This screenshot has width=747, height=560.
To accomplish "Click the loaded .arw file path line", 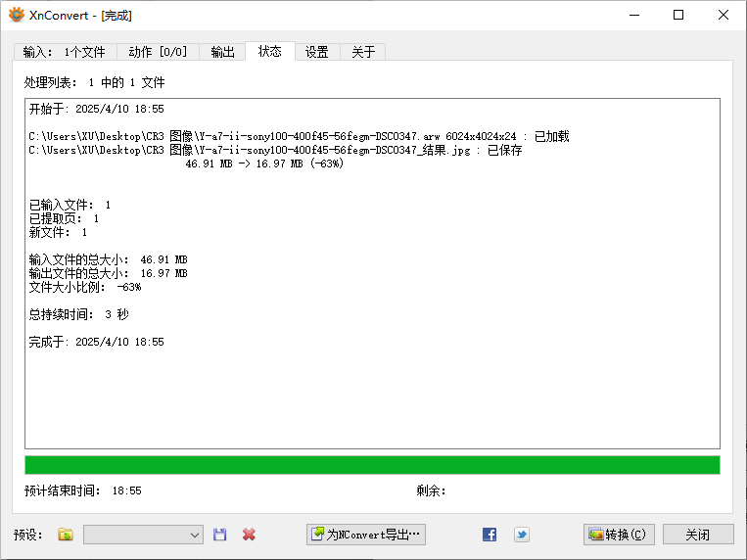I will 299,136.
